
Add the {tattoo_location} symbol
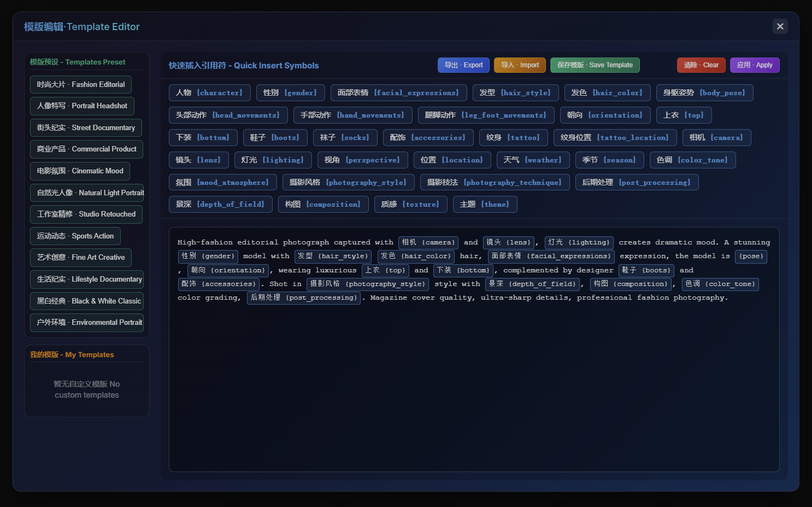[x=615, y=138]
